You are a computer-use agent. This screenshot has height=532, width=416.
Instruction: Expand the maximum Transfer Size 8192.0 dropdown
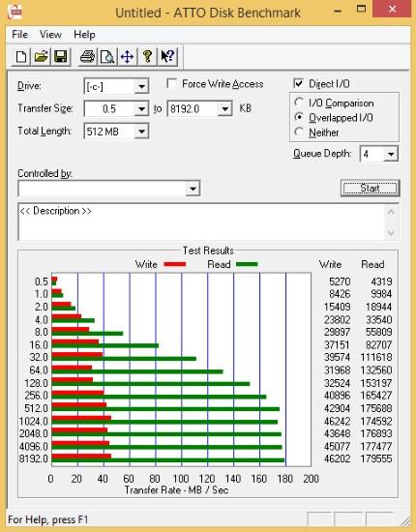coord(224,109)
